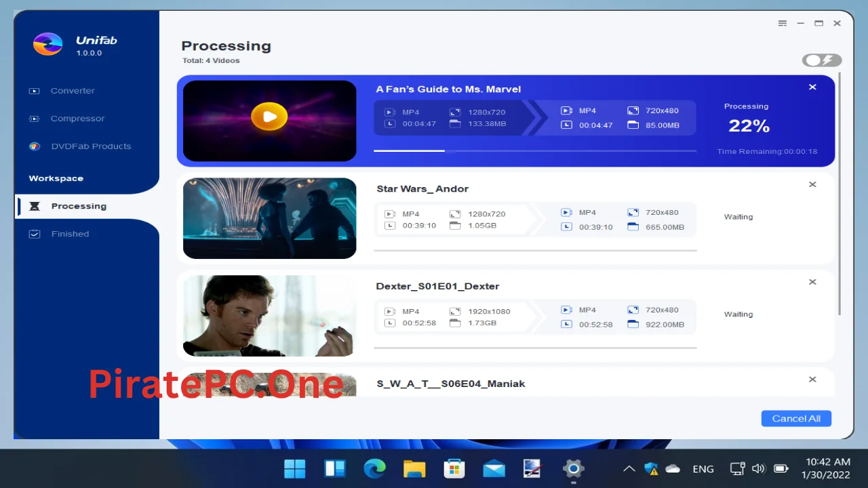Click the processing list vertical scrollbar
The height and width of the screenshot is (488, 868).
[x=840, y=193]
